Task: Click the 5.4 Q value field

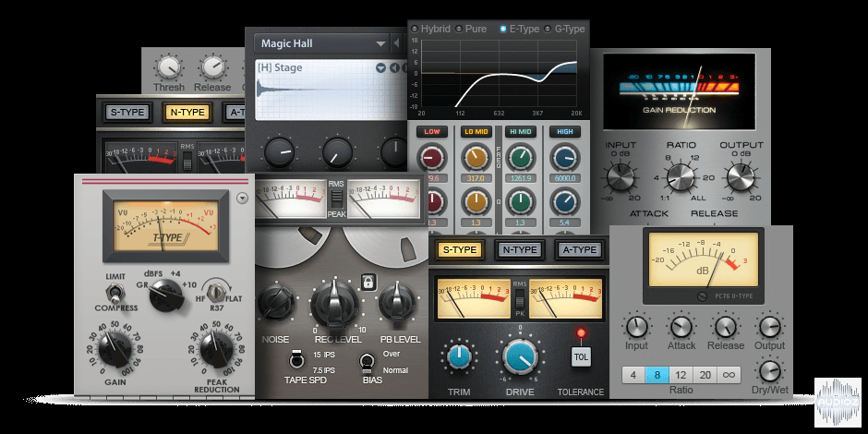Action: click(x=564, y=222)
